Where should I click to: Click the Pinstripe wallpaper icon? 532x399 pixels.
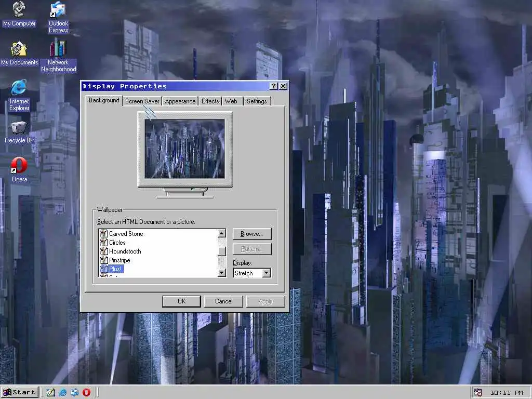pyautogui.click(x=104, y=260)
